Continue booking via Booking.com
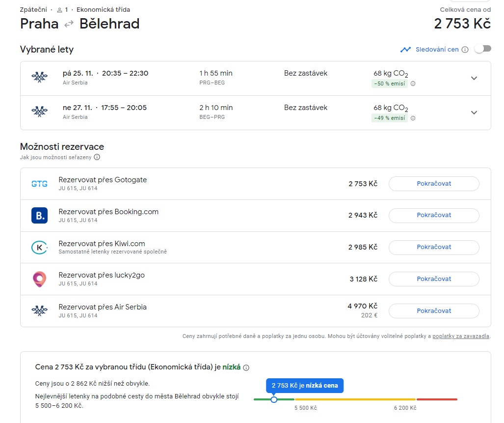 434,215
